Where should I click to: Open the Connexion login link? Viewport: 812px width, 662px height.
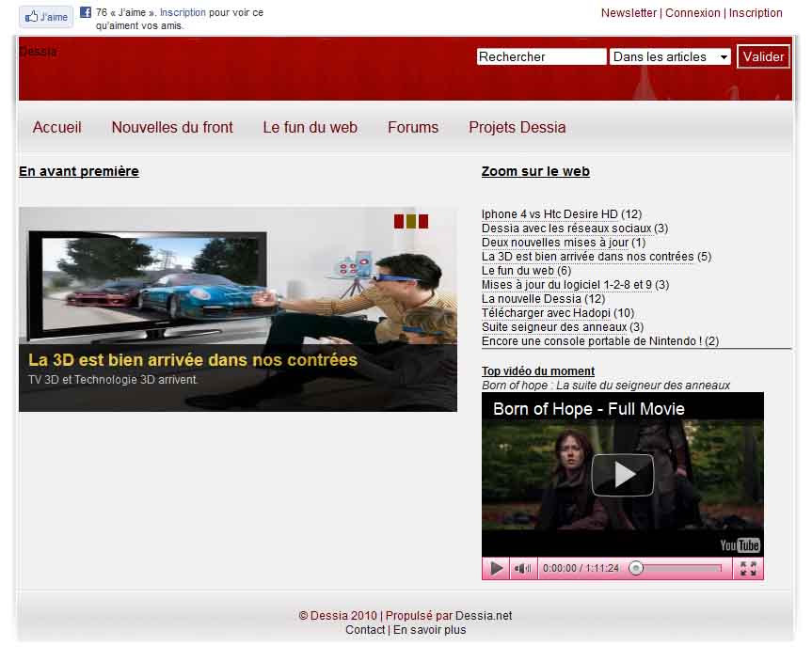pos(693,13)
